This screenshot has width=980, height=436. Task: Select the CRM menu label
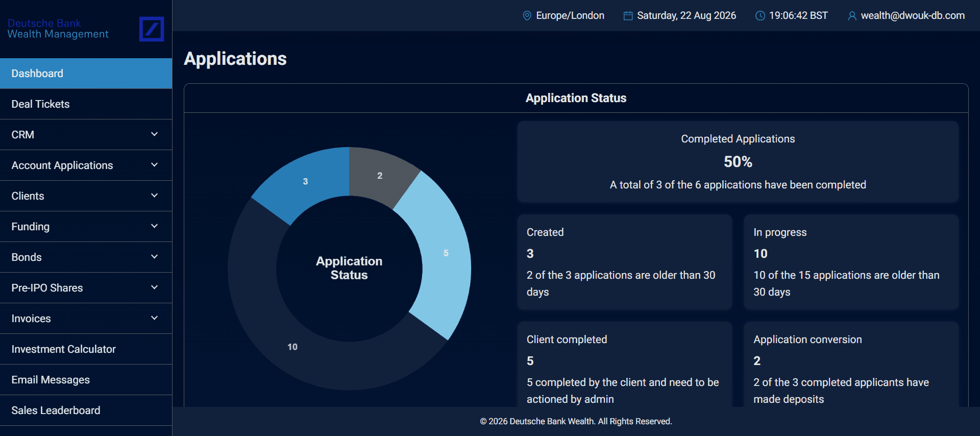click(x=23, y=135)
